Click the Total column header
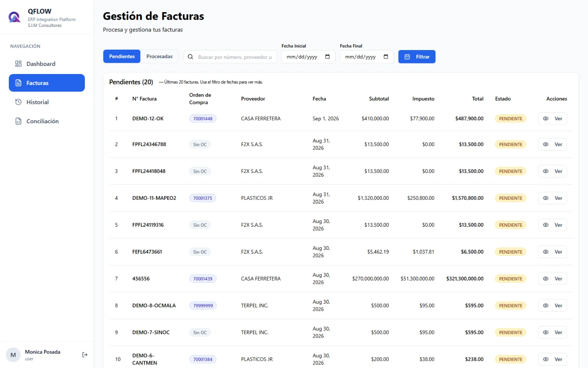The width and height of the screenshot is (588, 368). [x=478, y=99]
